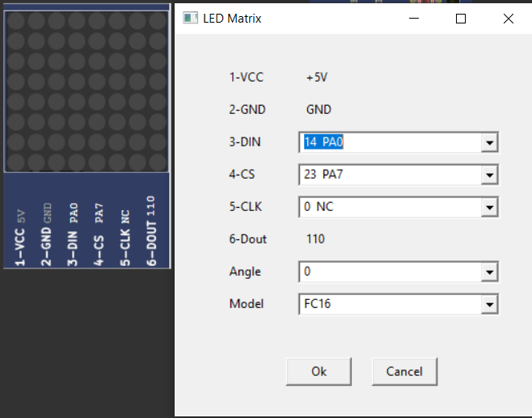Open the Model dropdown arrow
This screenshot has height=418, width=532.
coord(489,304)
